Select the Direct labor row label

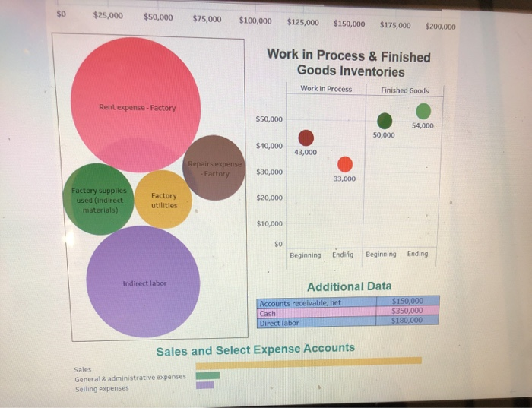tap(317, 323)
